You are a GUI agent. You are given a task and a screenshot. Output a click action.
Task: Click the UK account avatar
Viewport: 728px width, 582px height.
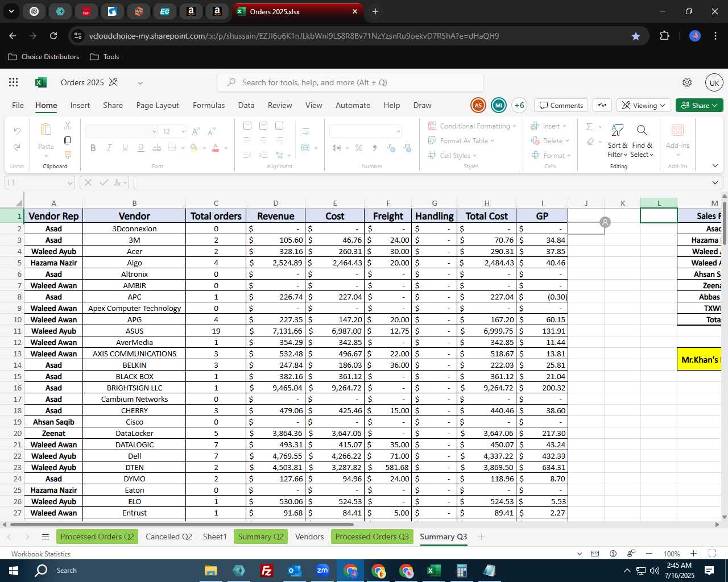pyautogui.click(x=714, y=82)
